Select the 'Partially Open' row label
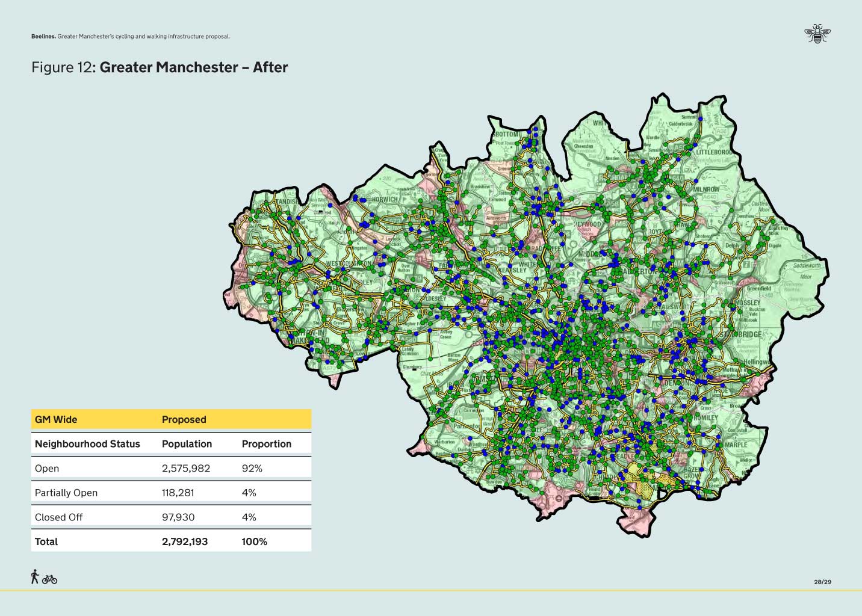The width and height of the screenshot is (862, 616). [x=66, y=493]
